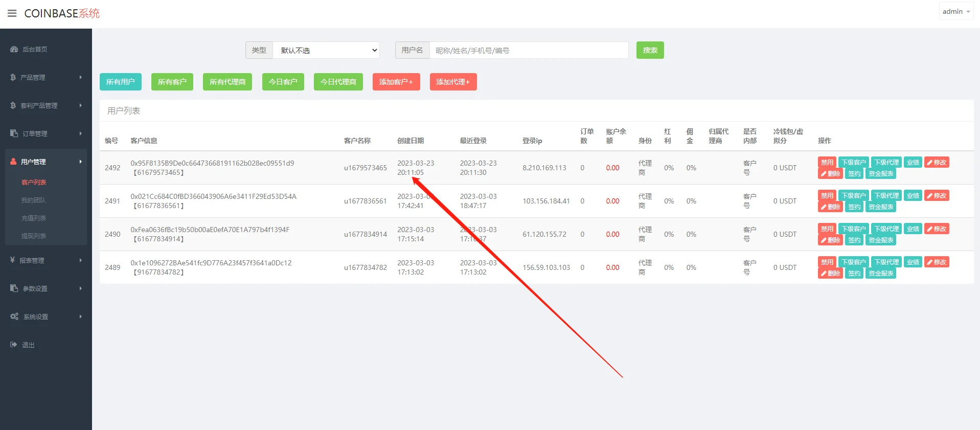
Task: Open 充值列表 in the sidebar submenu
Action: [34, 218]
